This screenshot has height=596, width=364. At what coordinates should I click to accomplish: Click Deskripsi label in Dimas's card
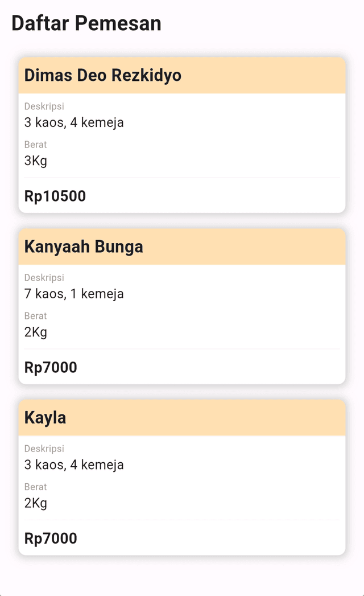tap(44, 106)
